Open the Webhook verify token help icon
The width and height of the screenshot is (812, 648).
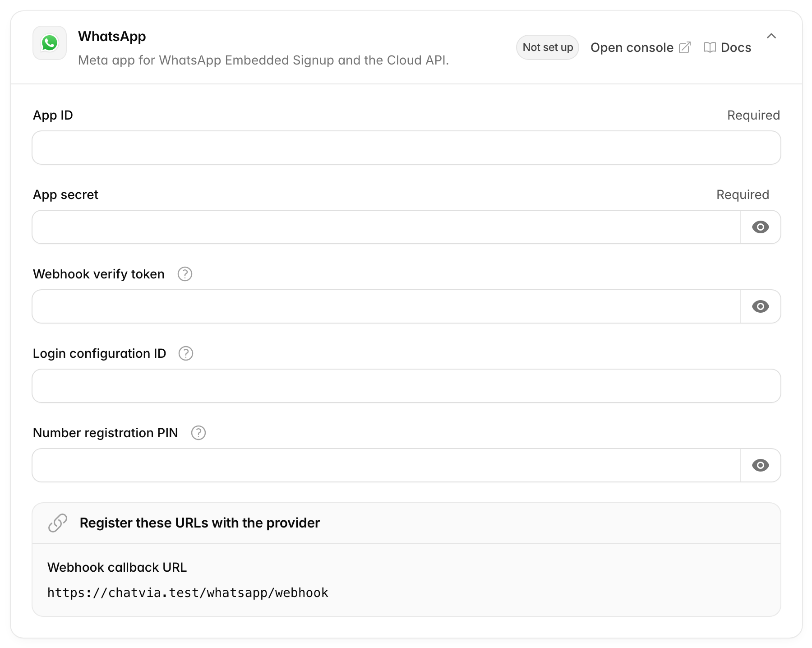[x=185, y=274]
